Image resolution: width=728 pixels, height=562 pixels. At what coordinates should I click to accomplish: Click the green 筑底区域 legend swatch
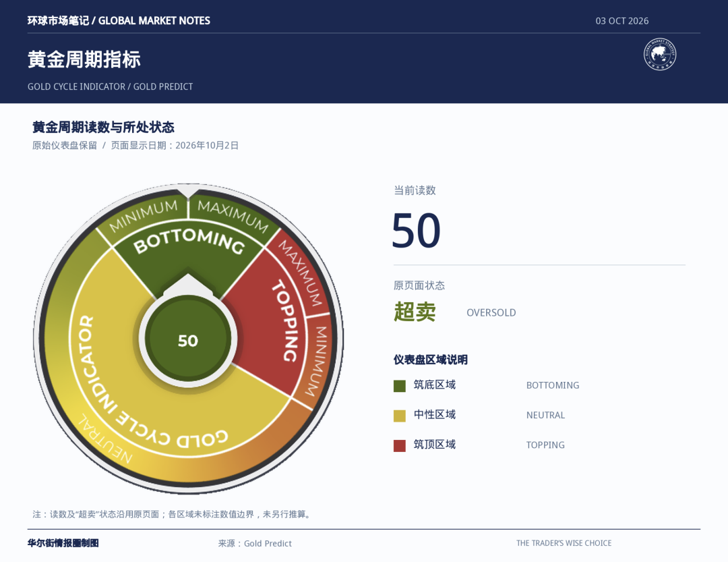399,386
